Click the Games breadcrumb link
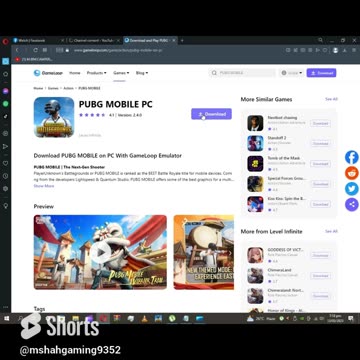This screenshot has width=360, height=360. point(53,88)
